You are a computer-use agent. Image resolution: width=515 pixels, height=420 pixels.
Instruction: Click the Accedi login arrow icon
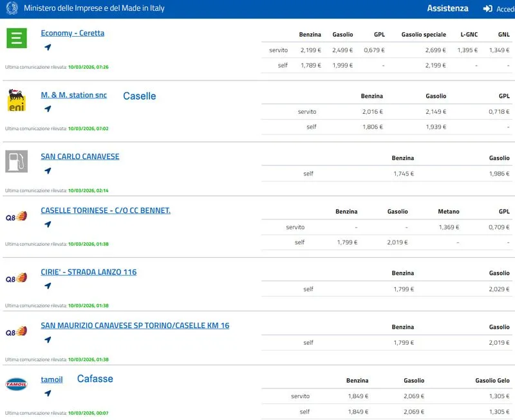pyautogui.click(x=488, y=9)
